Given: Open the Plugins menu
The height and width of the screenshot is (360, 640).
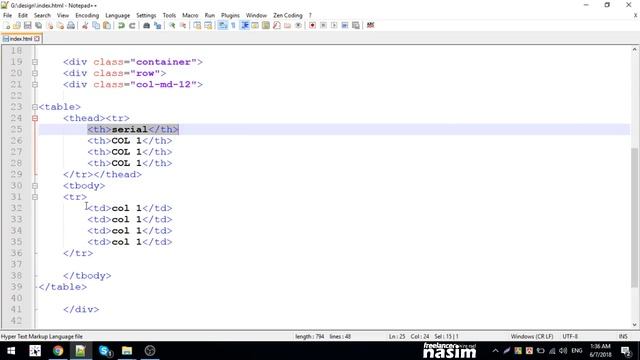Looking at the screenshot, I should point(230,15).
